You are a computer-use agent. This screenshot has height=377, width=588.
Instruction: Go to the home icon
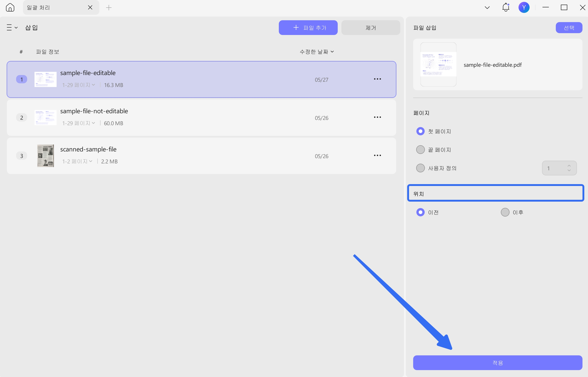[x=10, y=8]
